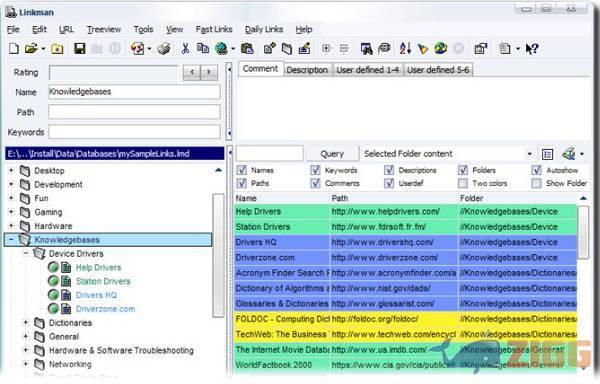Open the File menu
The height and width of the screenshot is (384, 600).
(13, 29)
